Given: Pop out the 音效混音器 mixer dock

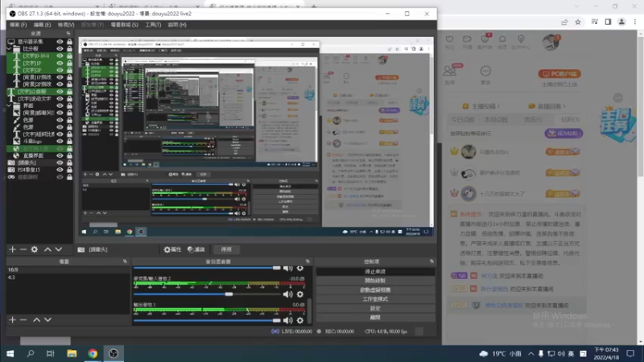Looking at the screenshot, I should pyautogui.click(x=308, y=261).
